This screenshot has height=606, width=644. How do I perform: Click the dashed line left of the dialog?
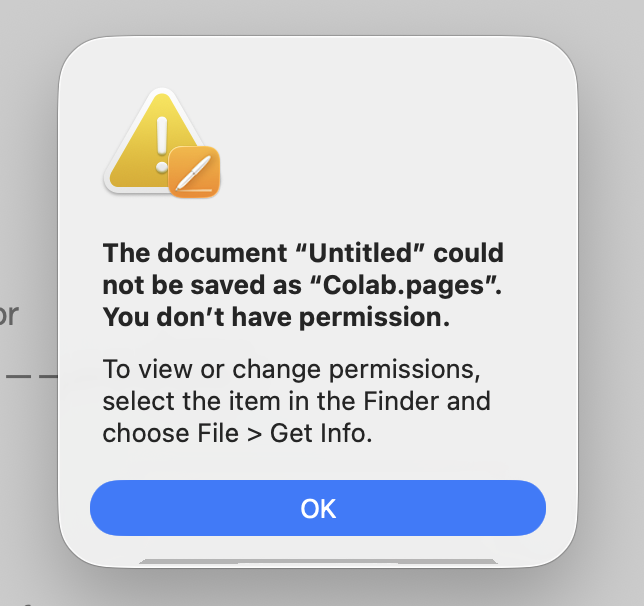click(29, 378)
